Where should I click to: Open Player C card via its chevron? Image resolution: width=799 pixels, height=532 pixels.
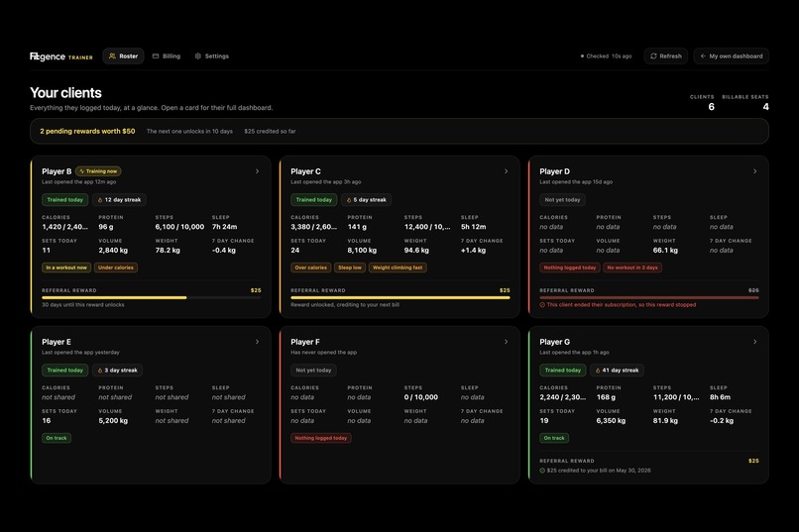pos(506,171)
